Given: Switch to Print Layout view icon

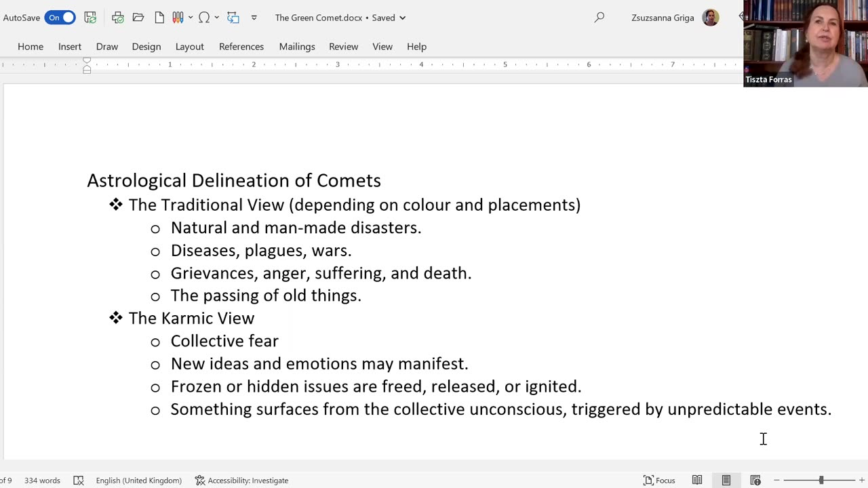Looking at the screenshot, I should (726, 481).
